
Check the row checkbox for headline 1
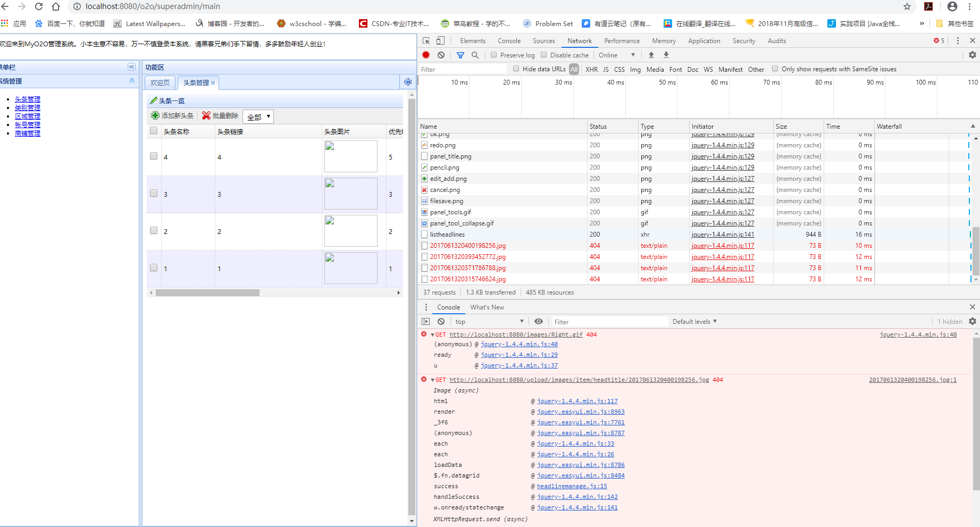[154, 267]
